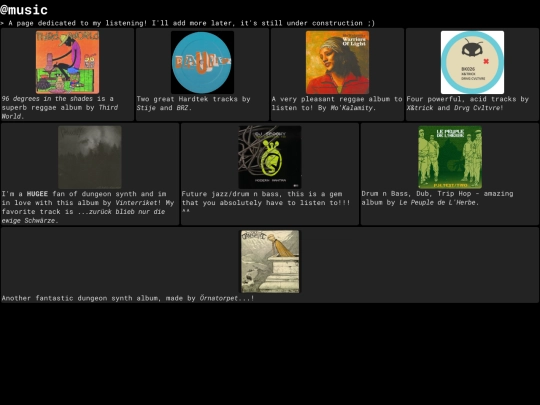This screenshot has width=540, height=405.
Task: Click the 'Drum n Bass, Dub, Trip Hop' caption
Action: 437,198
